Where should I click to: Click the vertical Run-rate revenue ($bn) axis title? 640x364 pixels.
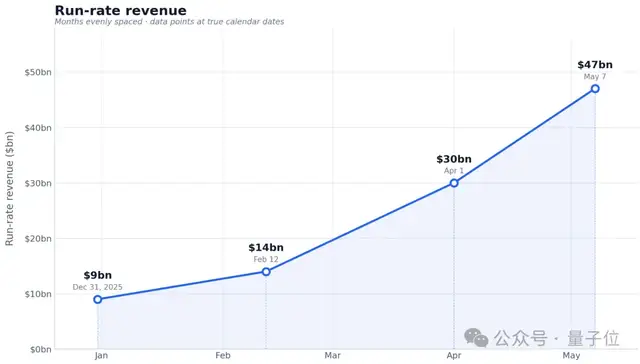pos(9,189)
